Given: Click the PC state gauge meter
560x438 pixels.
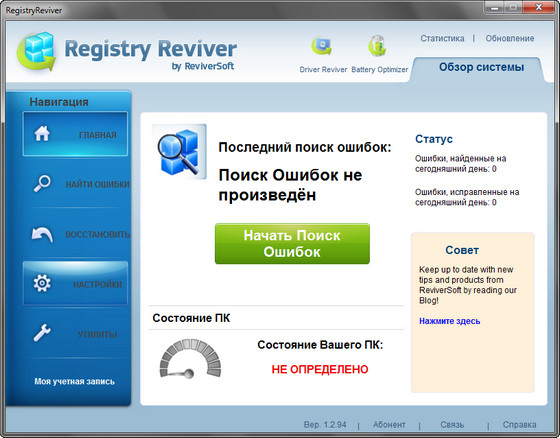Looking at the screenshot, I should (190, 358).
